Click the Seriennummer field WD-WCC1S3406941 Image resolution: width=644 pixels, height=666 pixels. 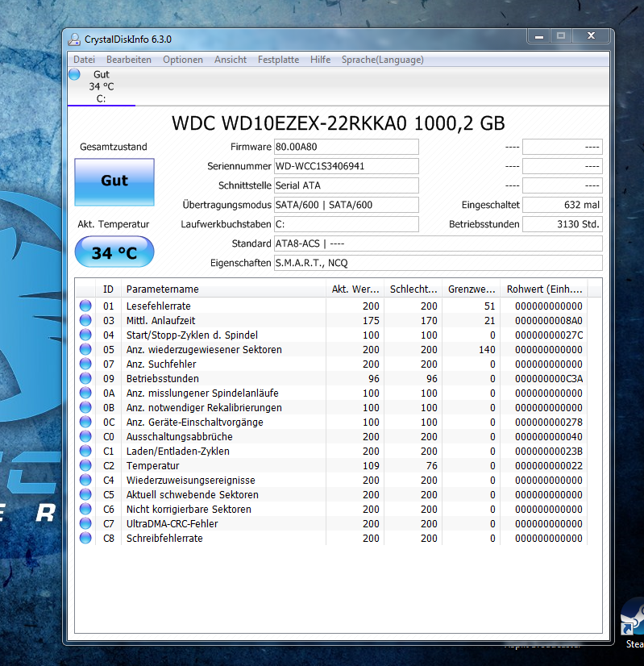tap(347, 166)
